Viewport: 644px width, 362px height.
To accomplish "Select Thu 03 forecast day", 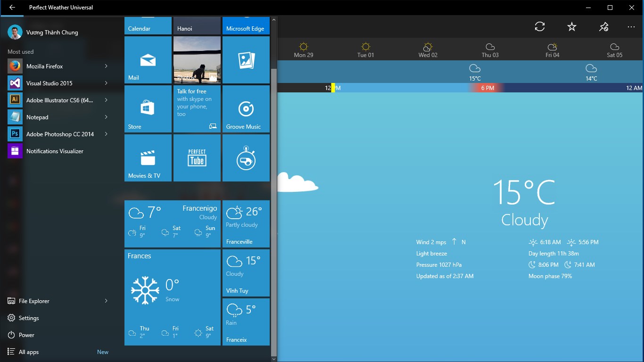I will [x=490, y=49].
